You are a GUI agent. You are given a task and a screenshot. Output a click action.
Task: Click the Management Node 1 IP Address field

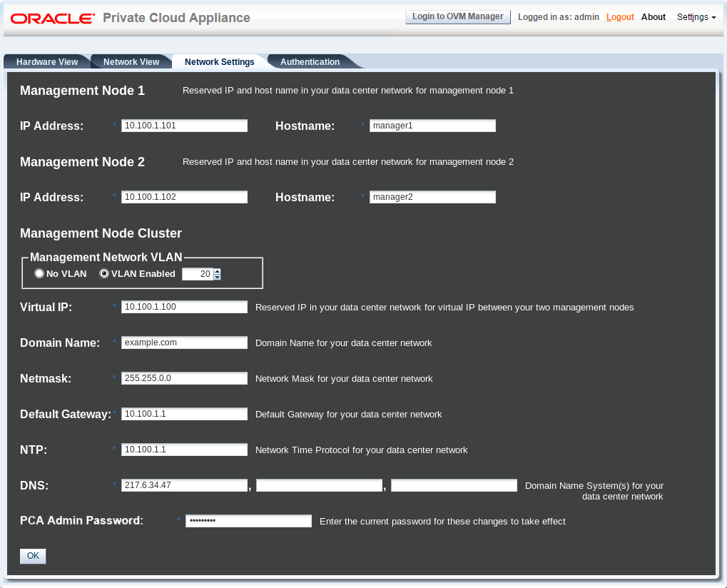pos(183,125)
